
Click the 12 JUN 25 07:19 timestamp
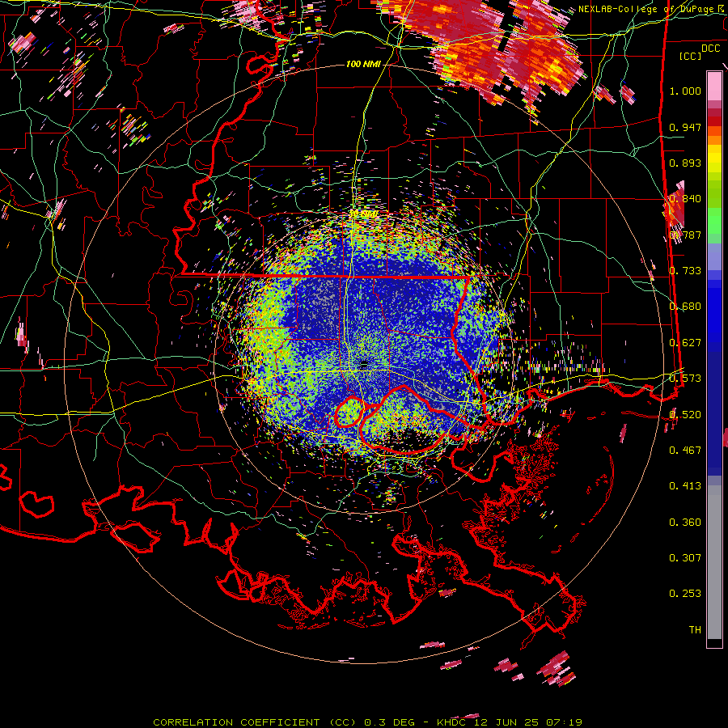point(529,722)
